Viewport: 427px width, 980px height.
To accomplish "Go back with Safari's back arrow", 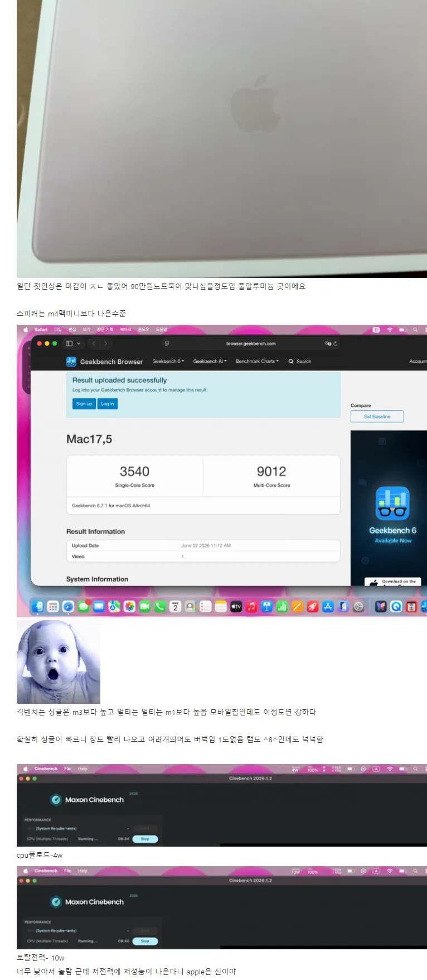I will click(x=94, y=344).
